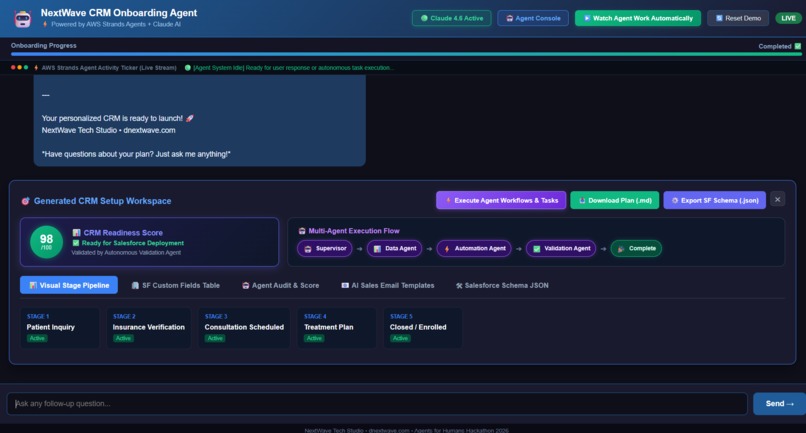
Task: Click the Send button
Action: (x=779, y=404)
